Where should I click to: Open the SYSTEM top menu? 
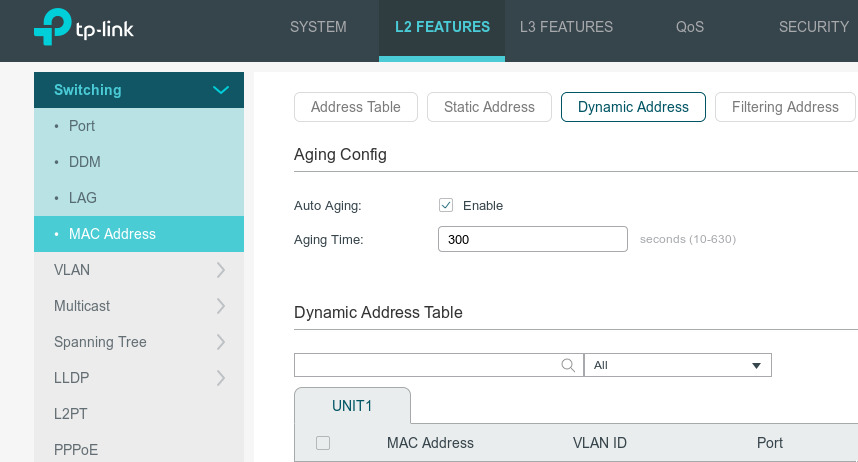pyautogui.click(x=318, y=27)
